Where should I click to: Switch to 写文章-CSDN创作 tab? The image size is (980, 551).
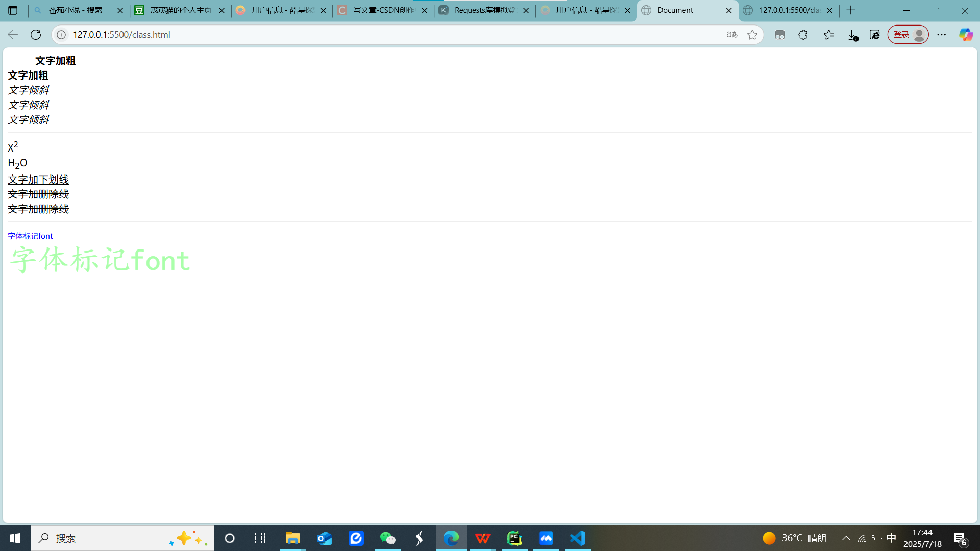pos(383,10)
